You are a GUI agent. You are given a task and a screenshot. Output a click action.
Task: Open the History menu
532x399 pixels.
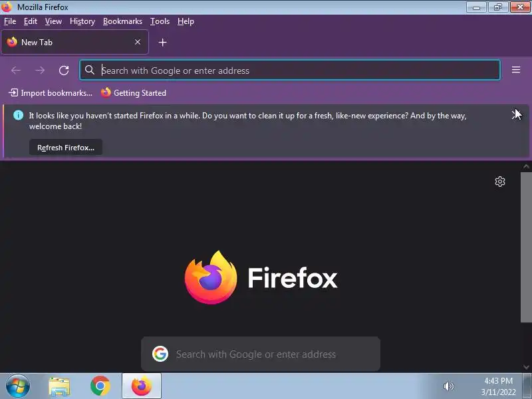point(82,21)
